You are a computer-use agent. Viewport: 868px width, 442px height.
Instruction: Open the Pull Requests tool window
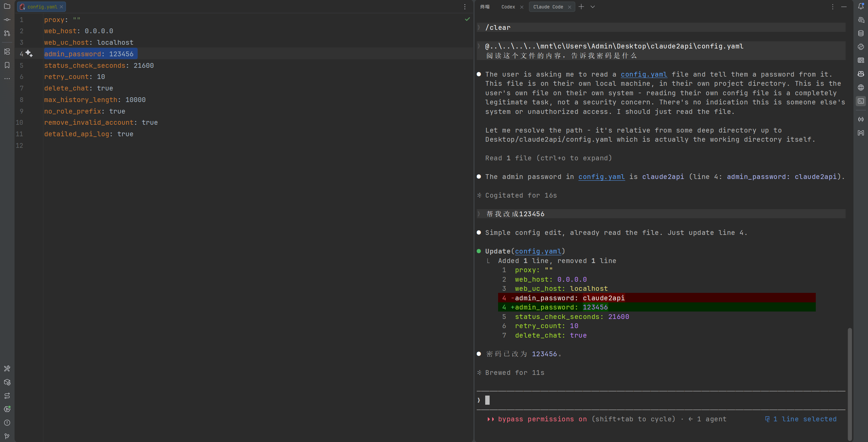pyautogui.click(x=7, y=33)
